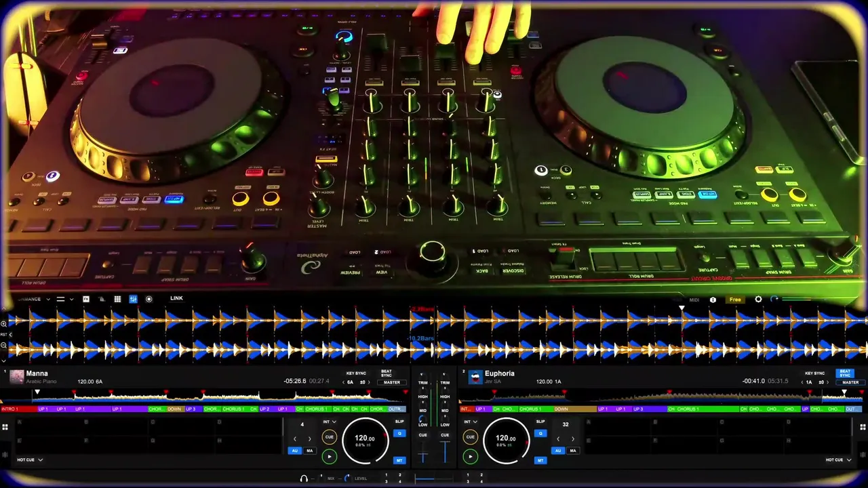The width and height of the screenshot is (868, 488).
Task: Click the headphones monitor icon
Action: [x=304, y=479]
